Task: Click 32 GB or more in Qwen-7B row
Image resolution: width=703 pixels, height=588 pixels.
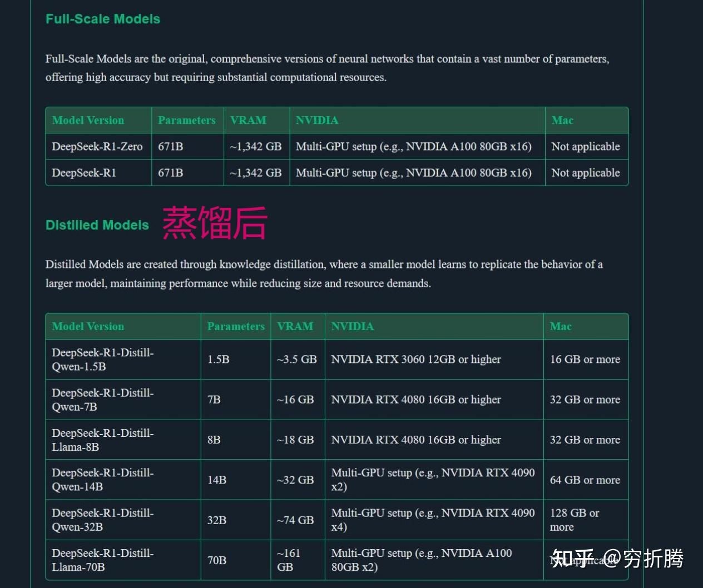Action: pos(585,400)
